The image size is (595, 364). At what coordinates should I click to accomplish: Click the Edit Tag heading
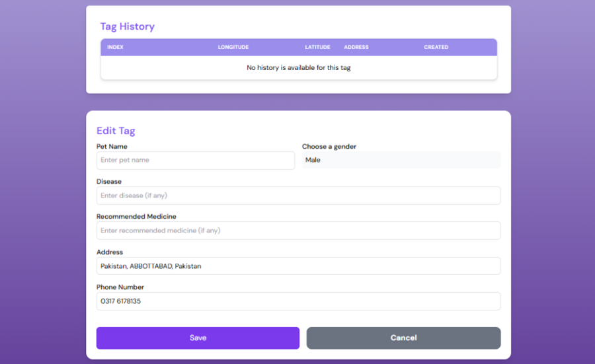pos(116,131)
